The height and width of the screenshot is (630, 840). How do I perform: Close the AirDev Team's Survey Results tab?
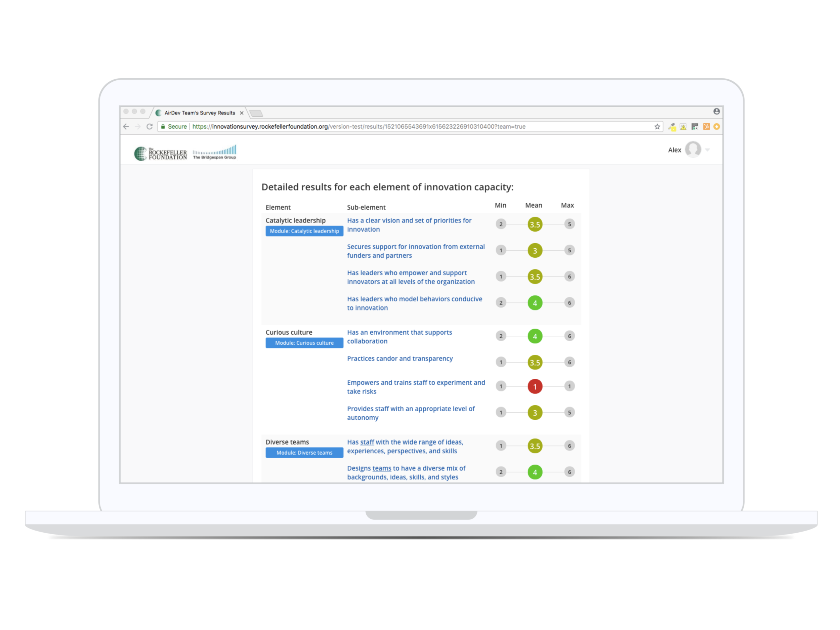click(242, 113)
